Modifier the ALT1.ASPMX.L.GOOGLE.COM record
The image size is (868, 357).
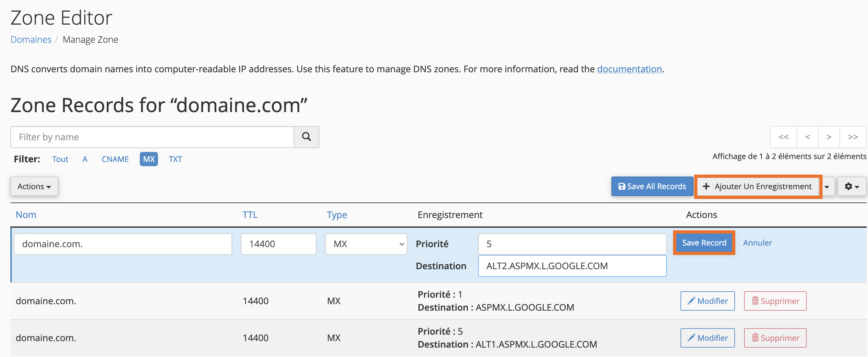(x=708, y=338)
